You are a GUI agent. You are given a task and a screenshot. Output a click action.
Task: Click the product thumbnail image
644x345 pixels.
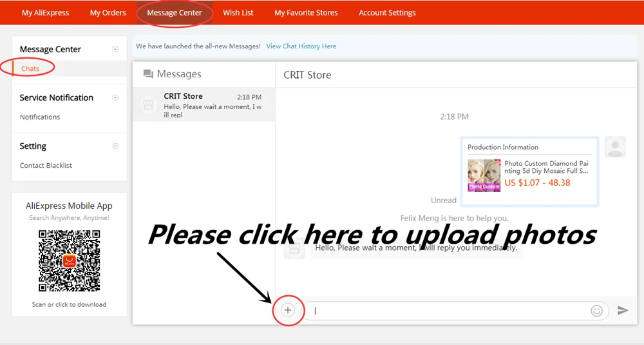pos(484,175)
